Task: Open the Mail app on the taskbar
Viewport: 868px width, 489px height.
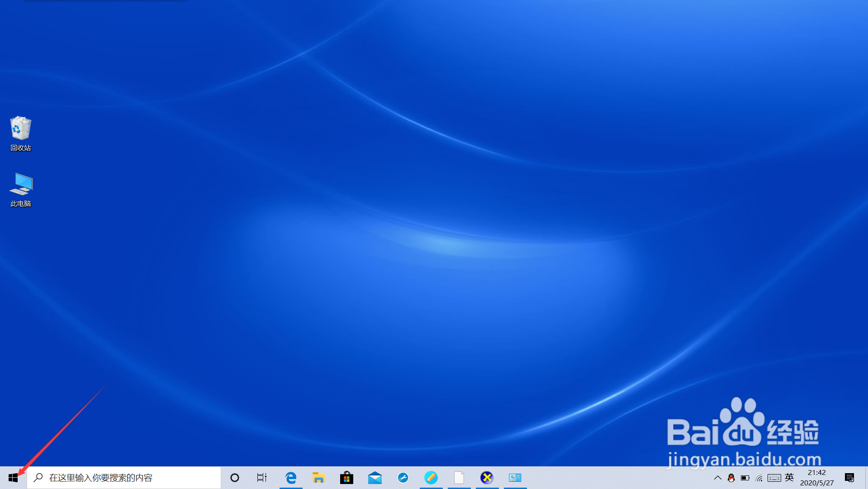Action: point(375,478)
